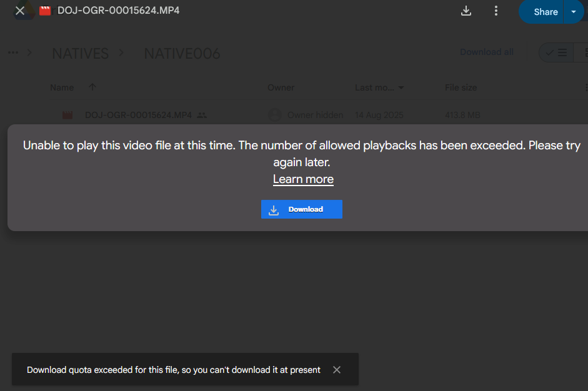The width and height of the screenshot is (588, 391).
Task: Dismiss the download quota exceeded notification
Action: (337, 370)
